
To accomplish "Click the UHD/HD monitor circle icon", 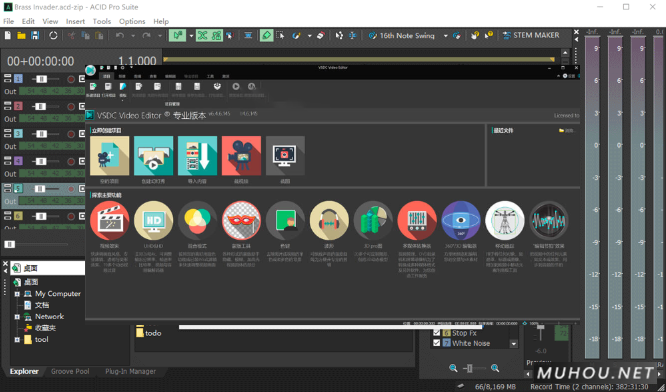I will (x=153, y=220).
